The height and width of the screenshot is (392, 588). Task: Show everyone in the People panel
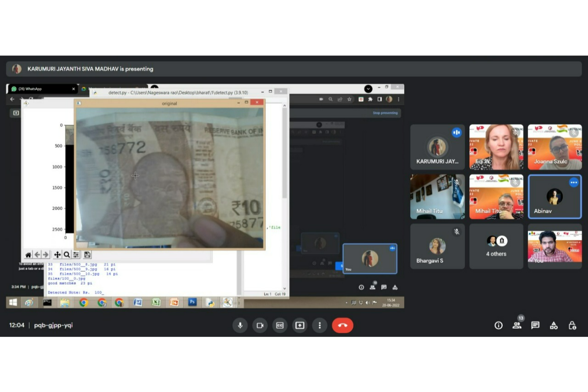[x=517, y=325]
